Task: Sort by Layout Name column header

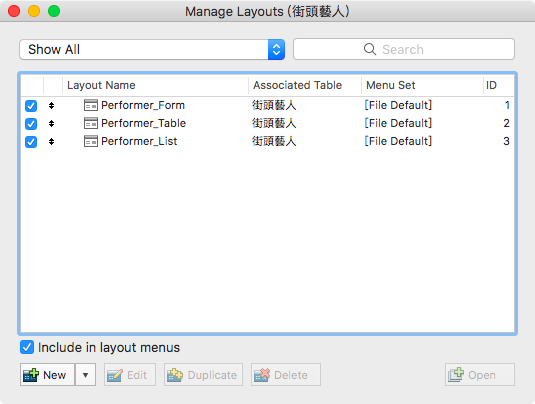Action: point(156,85)
